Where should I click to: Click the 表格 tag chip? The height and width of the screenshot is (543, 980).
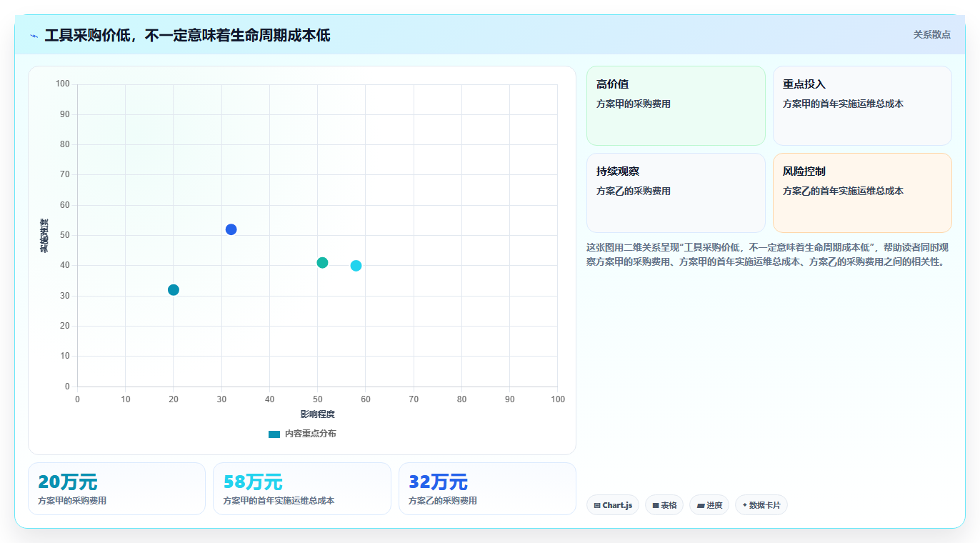664,505
